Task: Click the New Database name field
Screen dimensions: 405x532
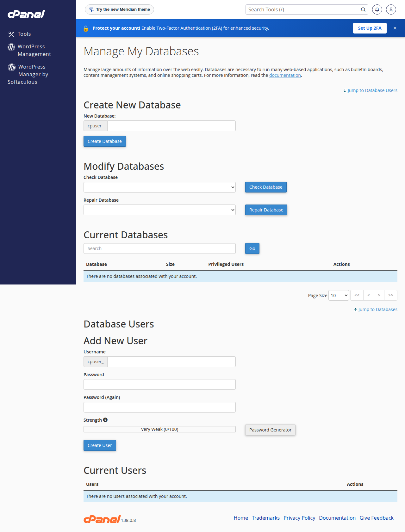Action: click(x=171, y=126)
